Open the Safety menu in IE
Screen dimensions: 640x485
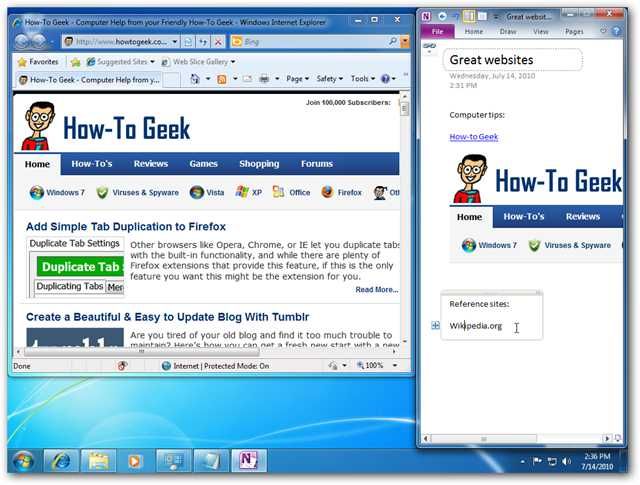(329, 79)
